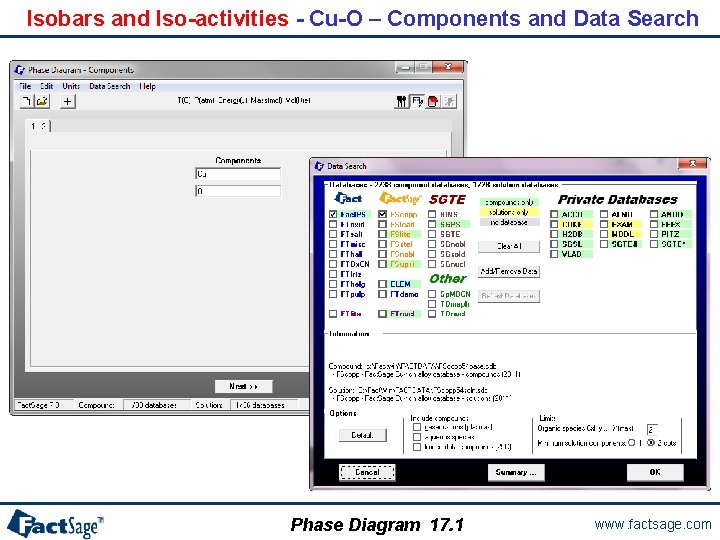This screenshot has height=540, width=720.
Task: Check the MDDL private database box
Action: pyautogui.click(x=604, y=234)
